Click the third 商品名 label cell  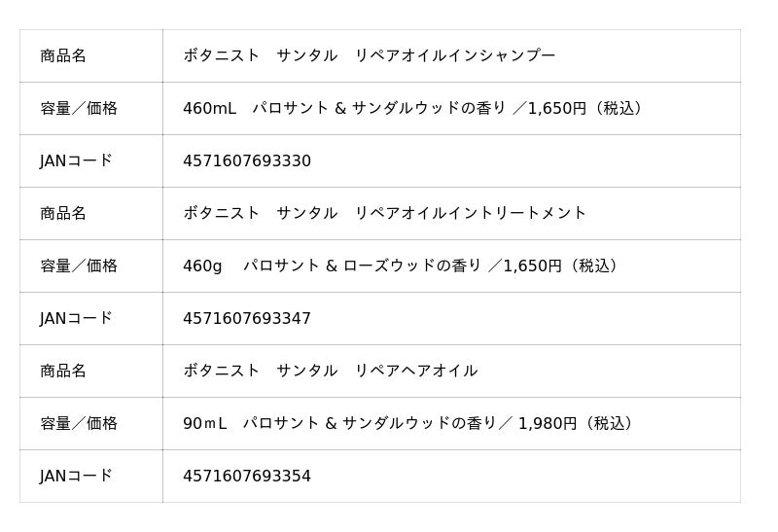tap(91, 372)
